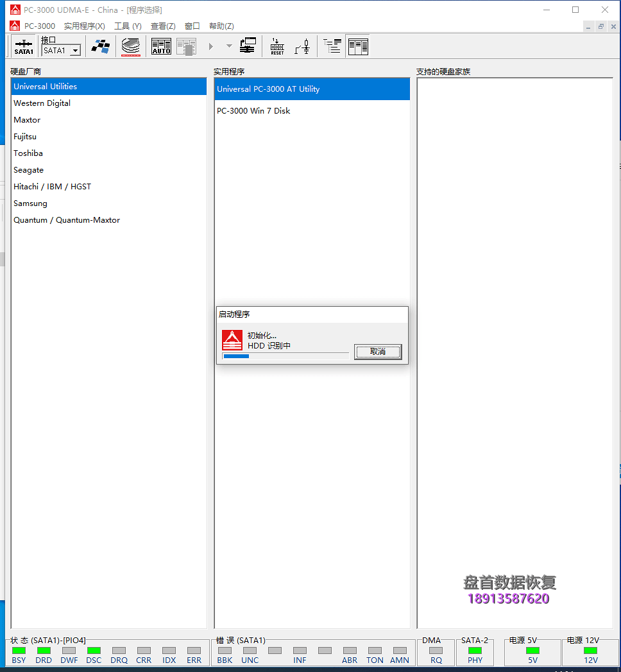Click the red PC-3000 logo in menu bar

15,26
